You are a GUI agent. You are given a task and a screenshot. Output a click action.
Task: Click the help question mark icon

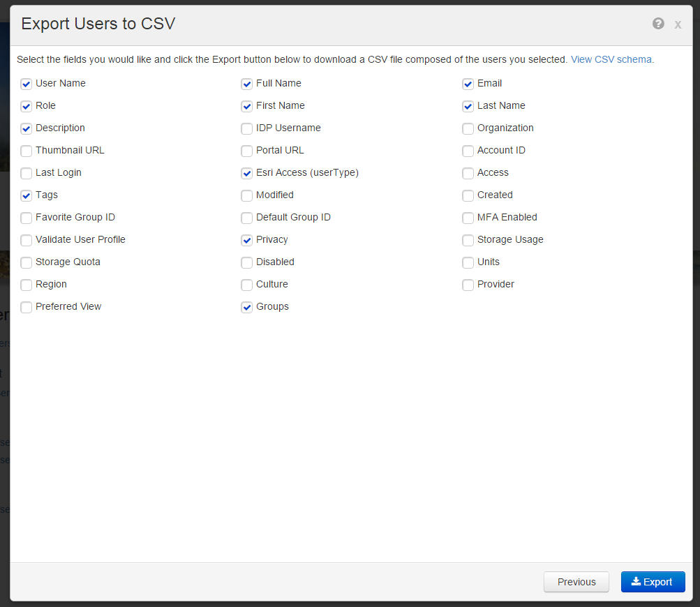click(x=658, y=24)
